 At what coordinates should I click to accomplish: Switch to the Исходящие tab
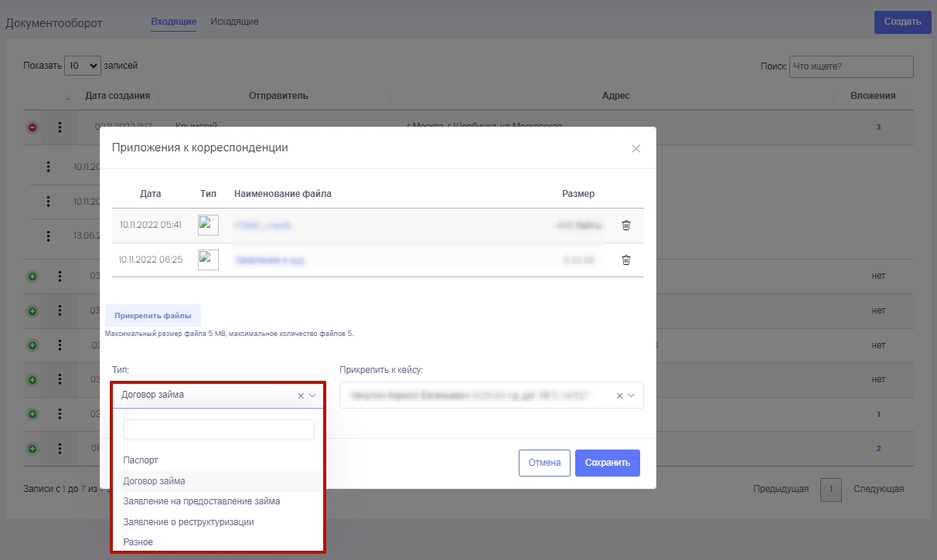coord(234,22)
